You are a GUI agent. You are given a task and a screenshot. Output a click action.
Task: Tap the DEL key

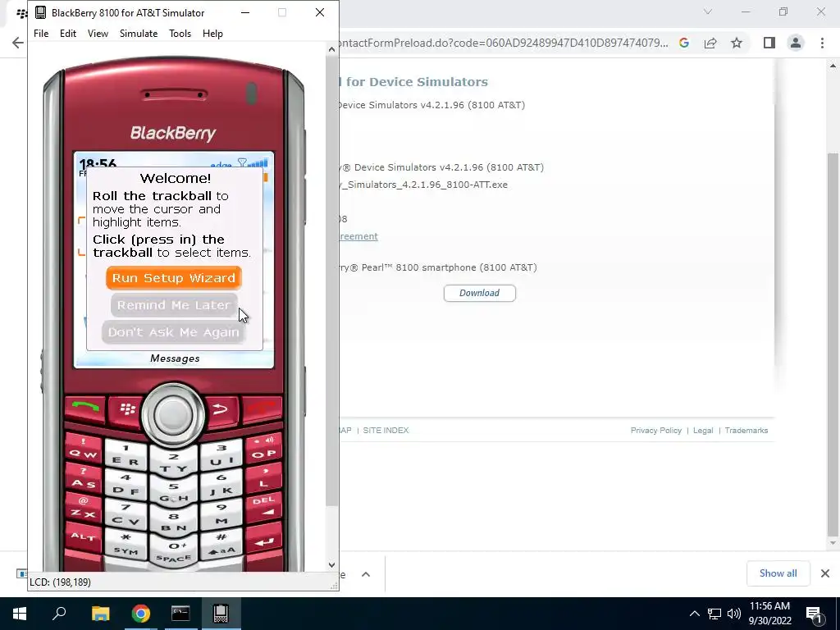tap(263, 507)
